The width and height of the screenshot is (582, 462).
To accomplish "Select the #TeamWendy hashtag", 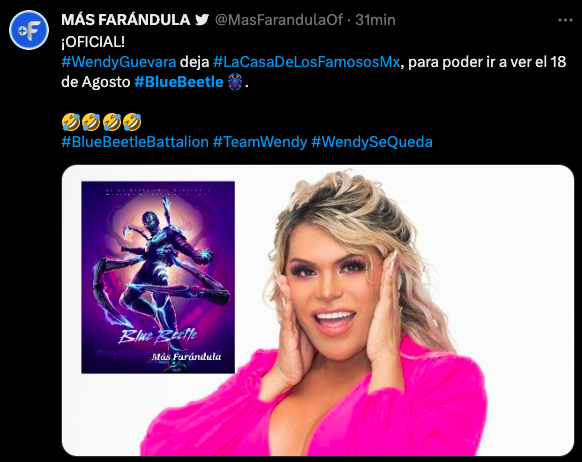I will pyautogui.click(x=260, y=142).
